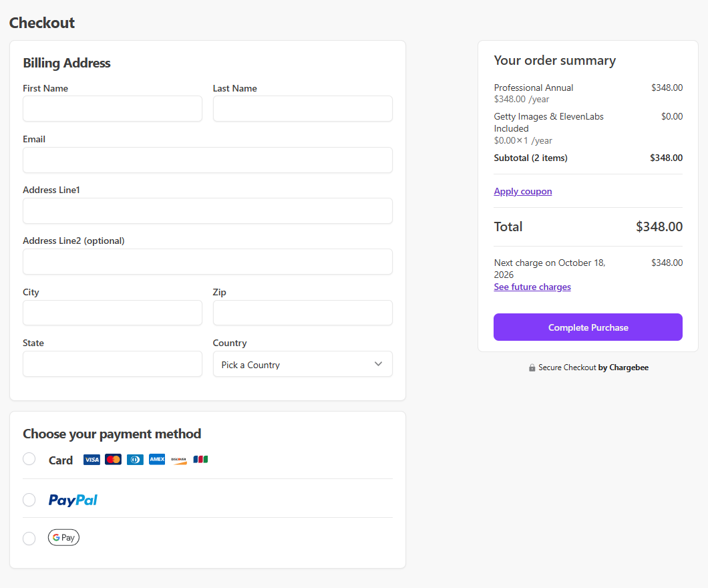
Task: Choose PayPal as the payment method
Action: point(29,499)
